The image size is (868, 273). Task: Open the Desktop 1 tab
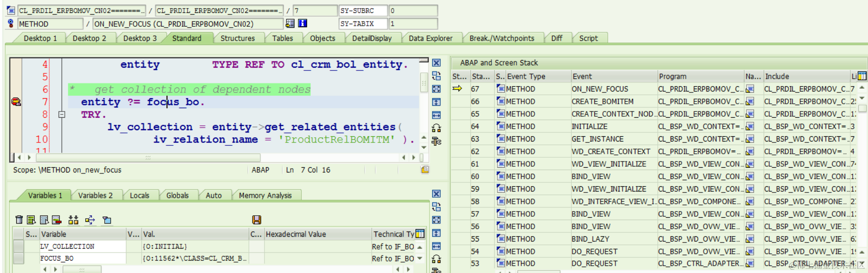coord(40,38)
